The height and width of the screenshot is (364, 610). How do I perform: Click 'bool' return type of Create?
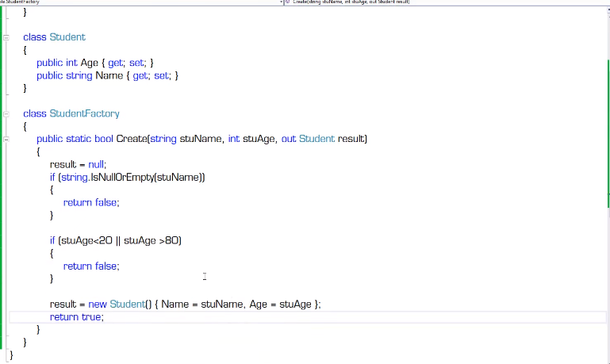[x=104, y=139]
